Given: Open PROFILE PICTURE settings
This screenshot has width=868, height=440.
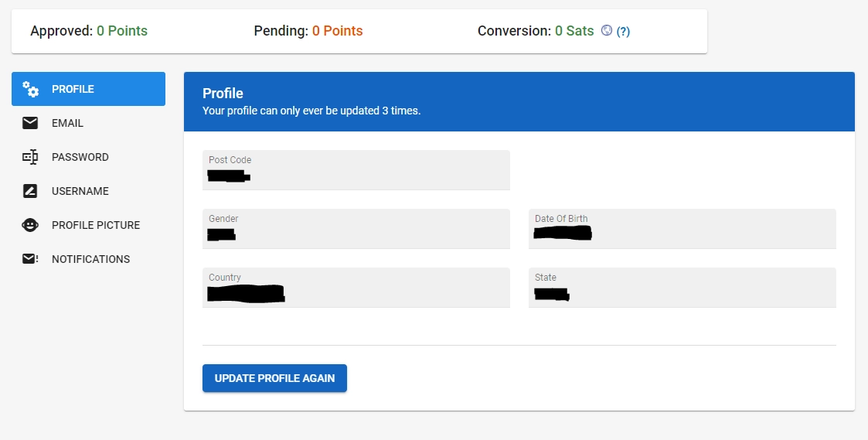Looking at the screenshot, I should (x=96, y=225).
